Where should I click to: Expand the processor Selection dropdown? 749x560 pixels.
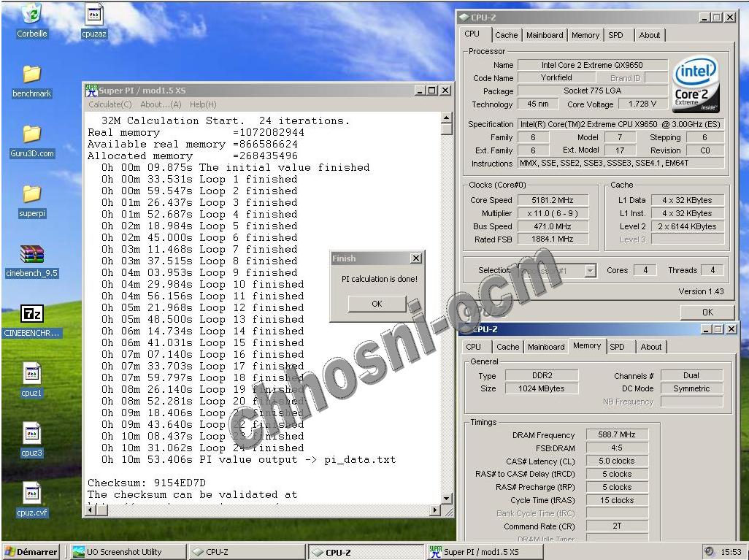pos(591,271)
